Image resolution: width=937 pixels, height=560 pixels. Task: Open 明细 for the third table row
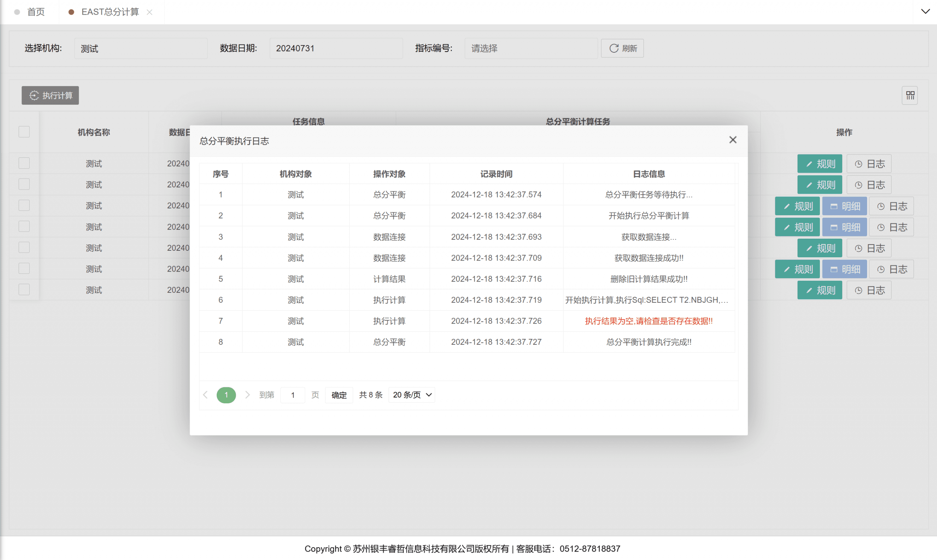coord(844,206)
